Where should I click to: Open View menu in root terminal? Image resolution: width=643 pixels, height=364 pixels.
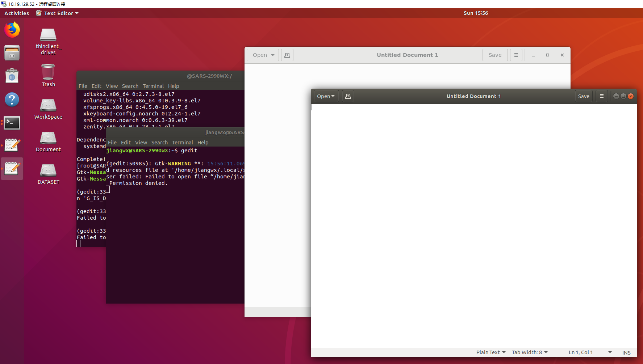coord(112,86)
